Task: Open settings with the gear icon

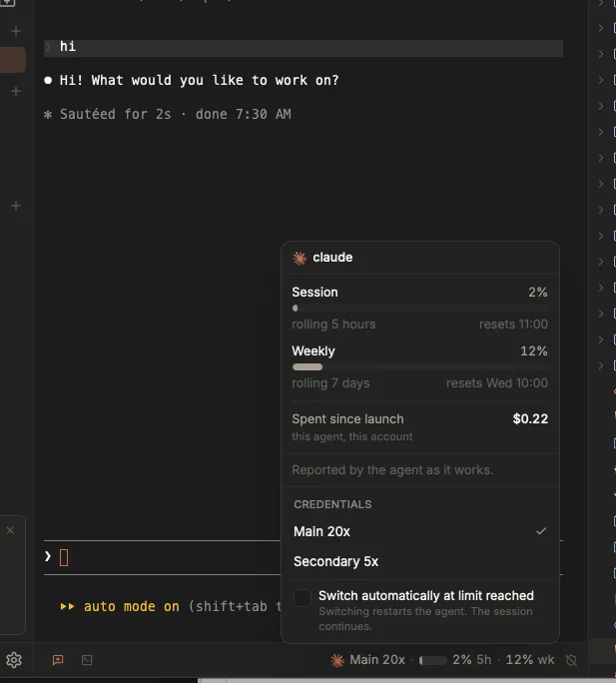Action: coord(14,660)
